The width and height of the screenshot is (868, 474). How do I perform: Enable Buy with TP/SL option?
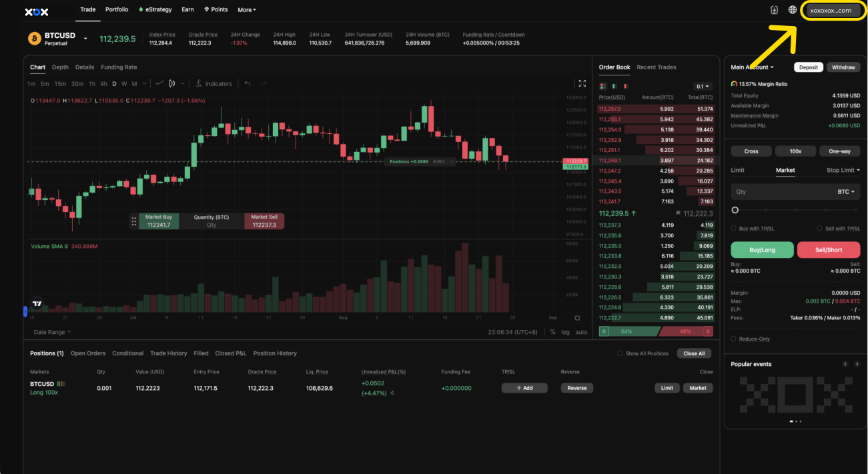pyautogui.click(x=735, y=229)
